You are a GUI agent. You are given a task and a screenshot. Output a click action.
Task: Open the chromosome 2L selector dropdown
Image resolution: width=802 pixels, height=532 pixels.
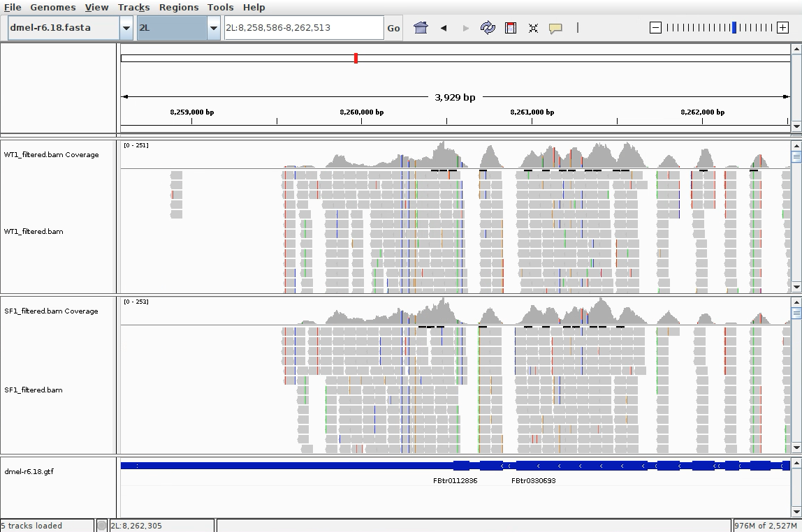click(214, 28)
